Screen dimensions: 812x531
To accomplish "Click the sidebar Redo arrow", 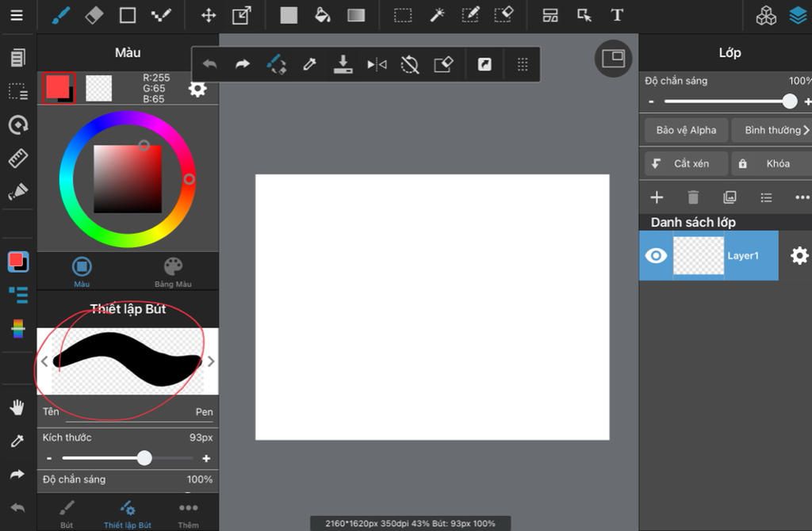I will (17, 474).
